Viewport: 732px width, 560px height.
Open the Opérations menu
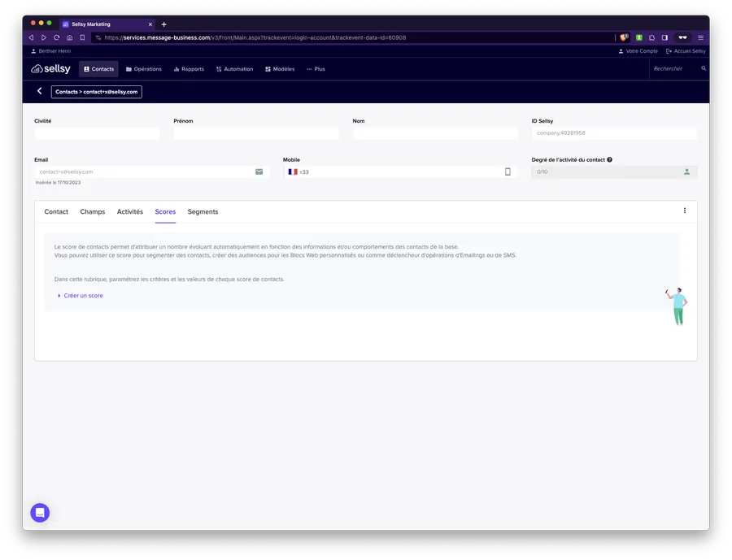pyautogui.click(x=144, y=69)
